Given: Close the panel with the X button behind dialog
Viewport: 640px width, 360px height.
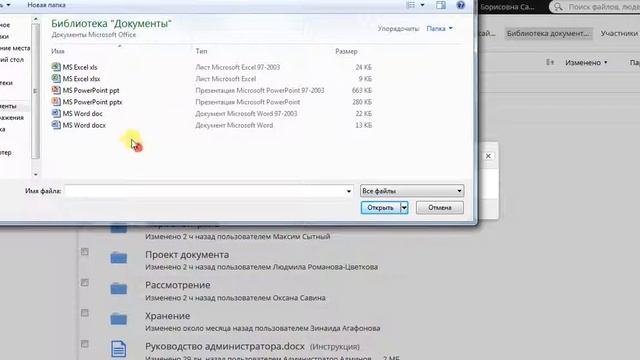Looking at the screenshot, I should pos(488,156).
